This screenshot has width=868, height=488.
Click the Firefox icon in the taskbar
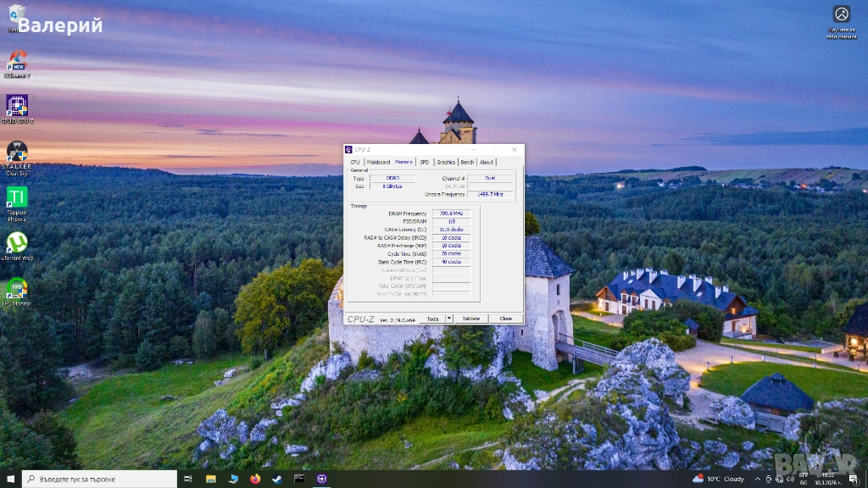click(255, 479)
